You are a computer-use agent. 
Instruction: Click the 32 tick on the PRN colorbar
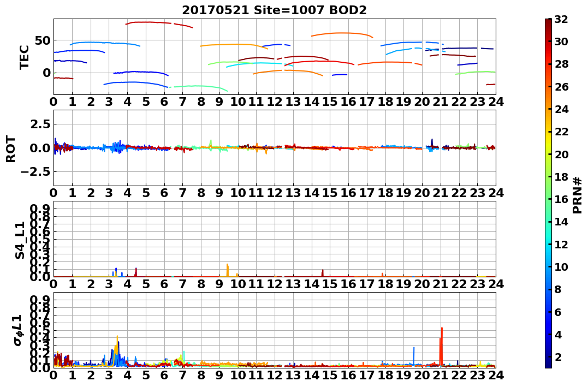click(561, 19)
